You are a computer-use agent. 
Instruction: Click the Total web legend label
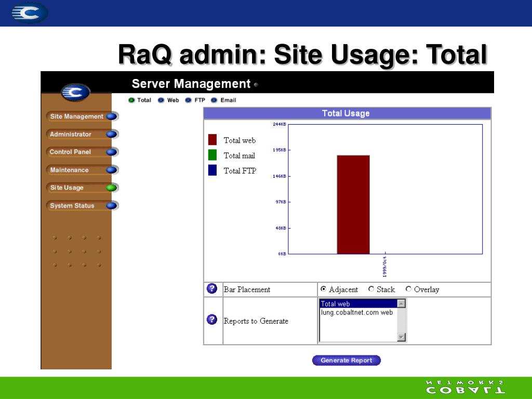pos(240,140)
